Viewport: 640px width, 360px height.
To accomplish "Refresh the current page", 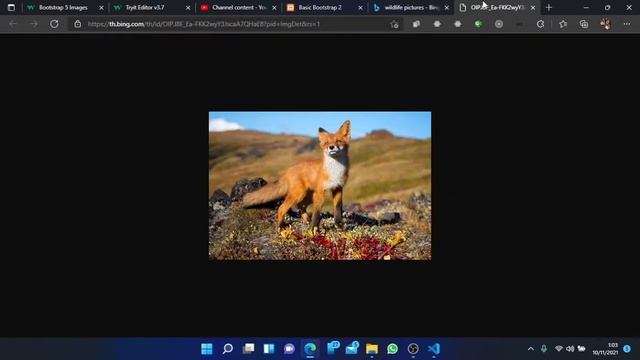I will 54,24.
